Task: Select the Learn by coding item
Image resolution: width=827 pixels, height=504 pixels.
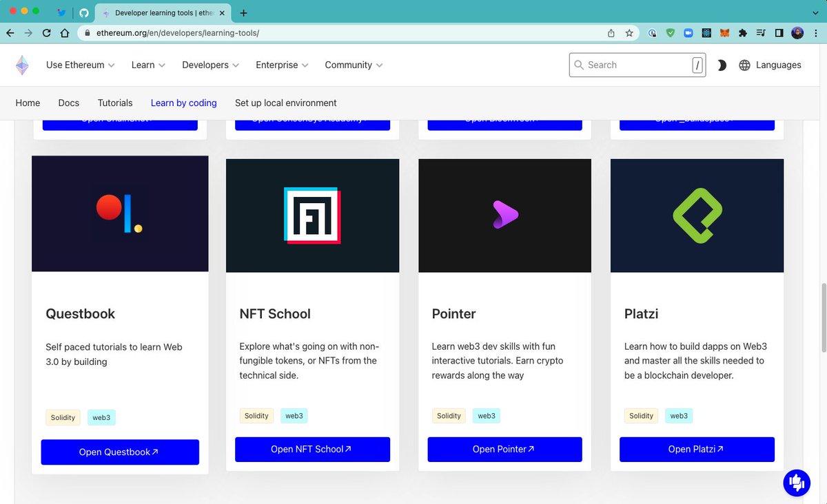Action: (184, 103)
